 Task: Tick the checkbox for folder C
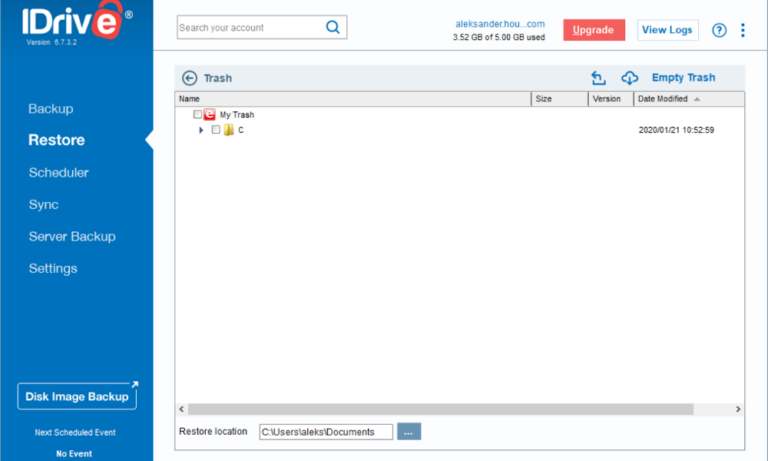[x=216, y=129]
